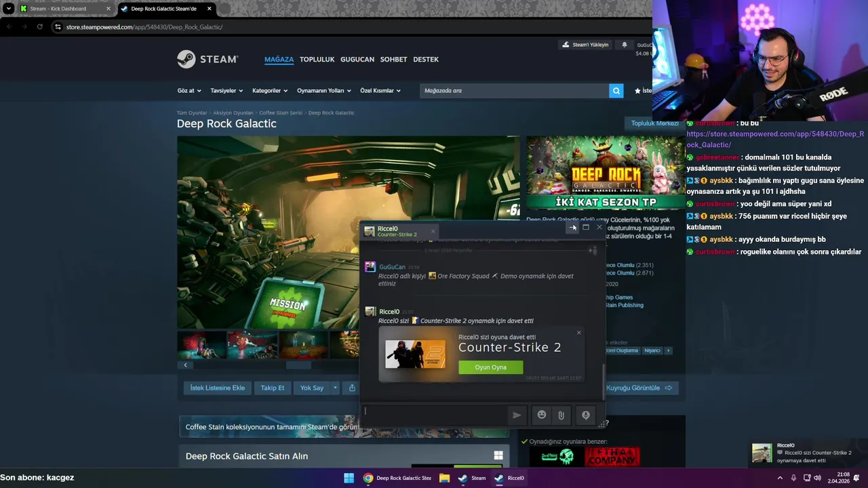
Task: Close the Deep Rock Galactic browser tab
Action: click(209, 9)
